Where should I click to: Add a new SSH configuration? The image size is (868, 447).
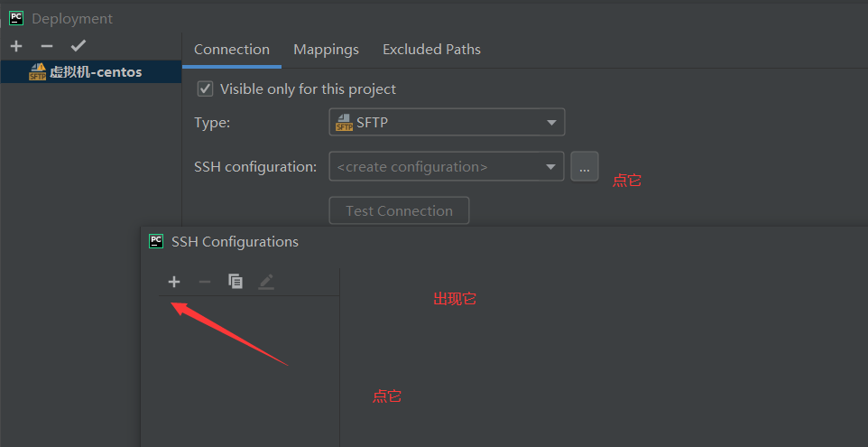point(174,282)
